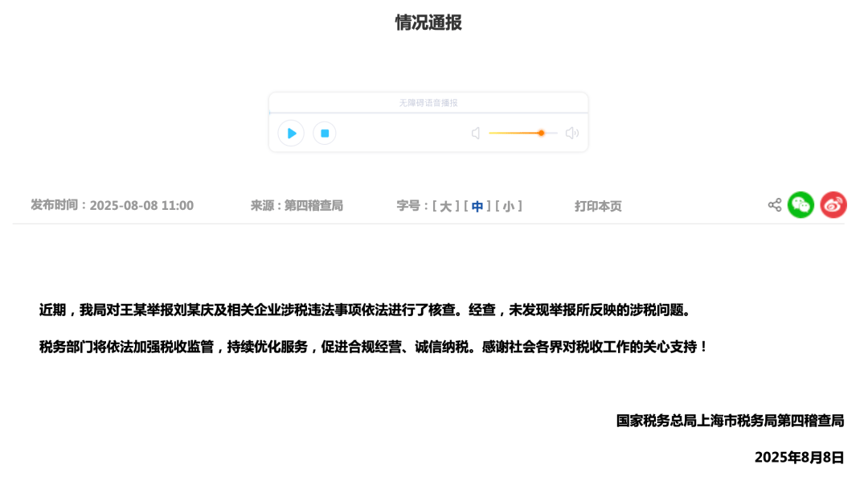Stop the voice broadcast playback
Image resolution: width=868 pixels, height=481 pixels.
click(x=325, y=133)
